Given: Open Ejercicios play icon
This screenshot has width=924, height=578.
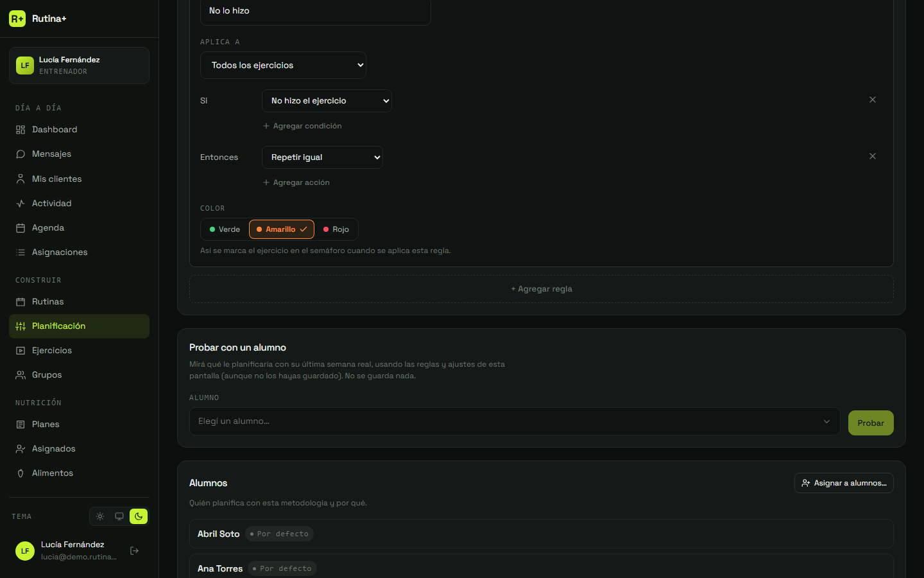Looking at the screenshot, I should point(21,351).
